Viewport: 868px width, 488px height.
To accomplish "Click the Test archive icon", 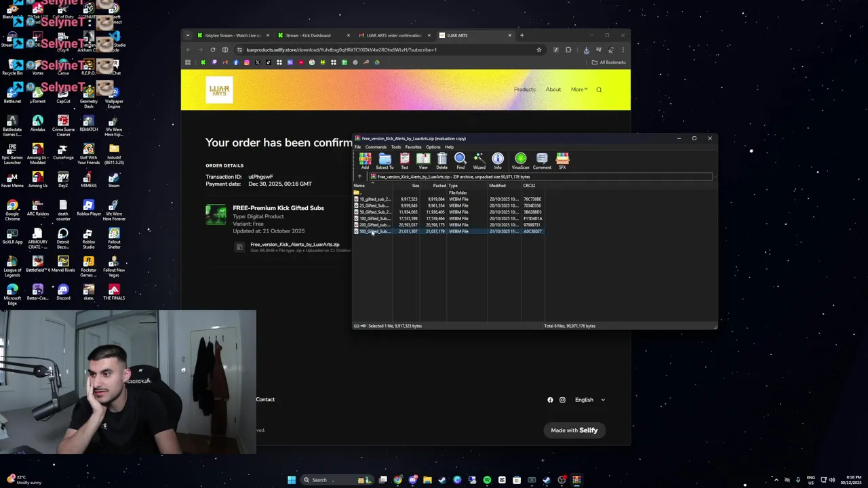I will [404, 161].
